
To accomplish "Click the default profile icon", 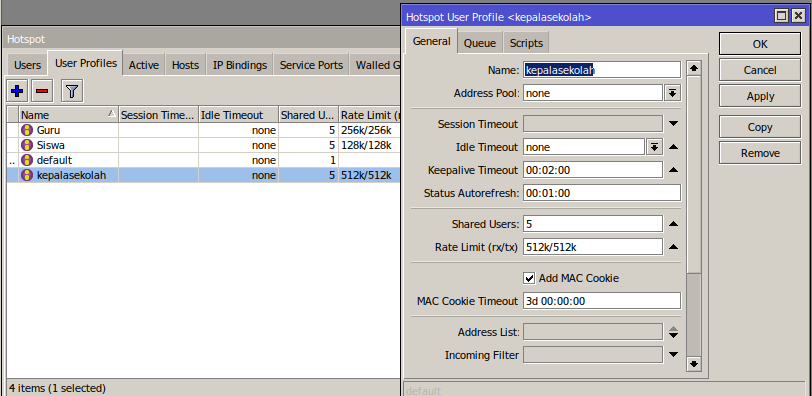I will click(x=26, y=160).
